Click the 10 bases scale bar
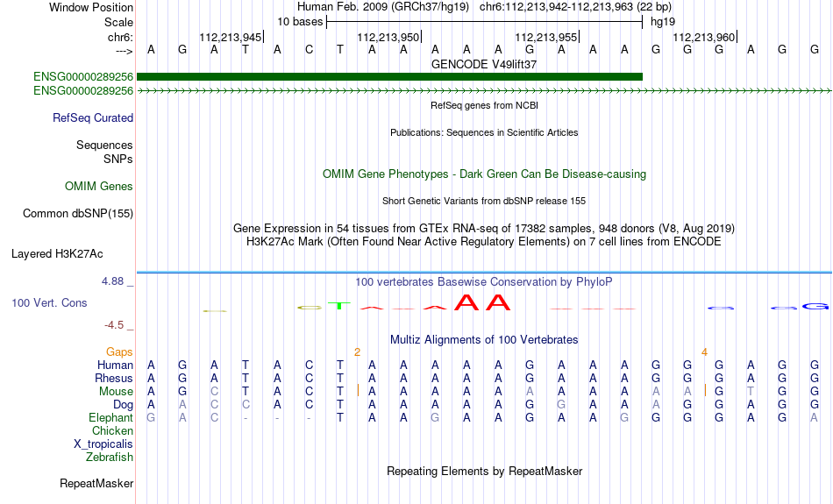The width and height of the screenshot is (833, 504). (485, 22)
